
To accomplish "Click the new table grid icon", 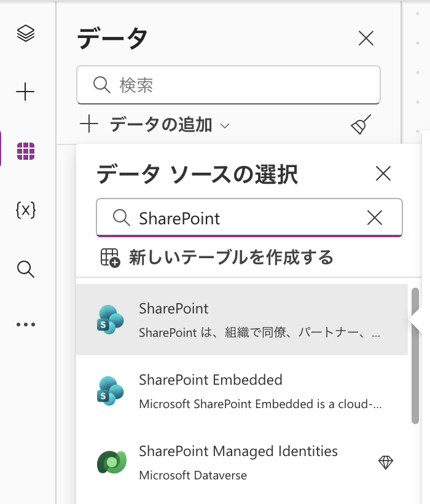I will pos(110,258).
